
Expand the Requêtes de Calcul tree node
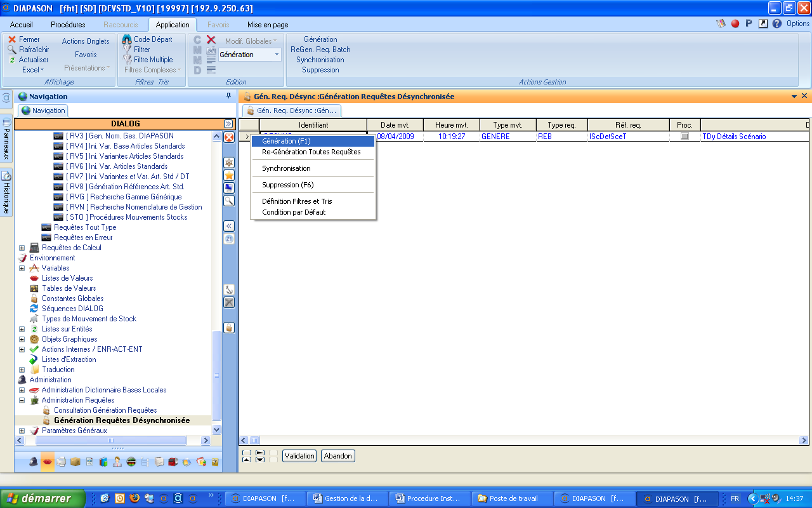(22, 248)
